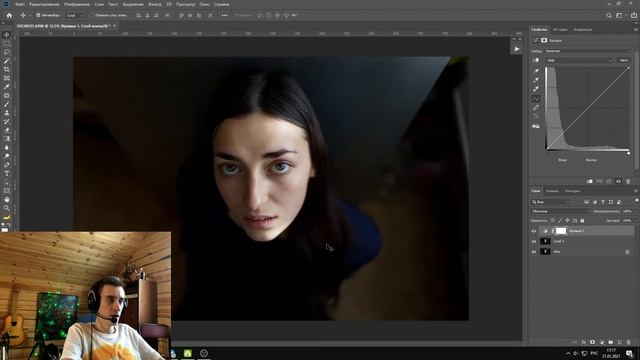Open the Окно menu

click(204, 4)
